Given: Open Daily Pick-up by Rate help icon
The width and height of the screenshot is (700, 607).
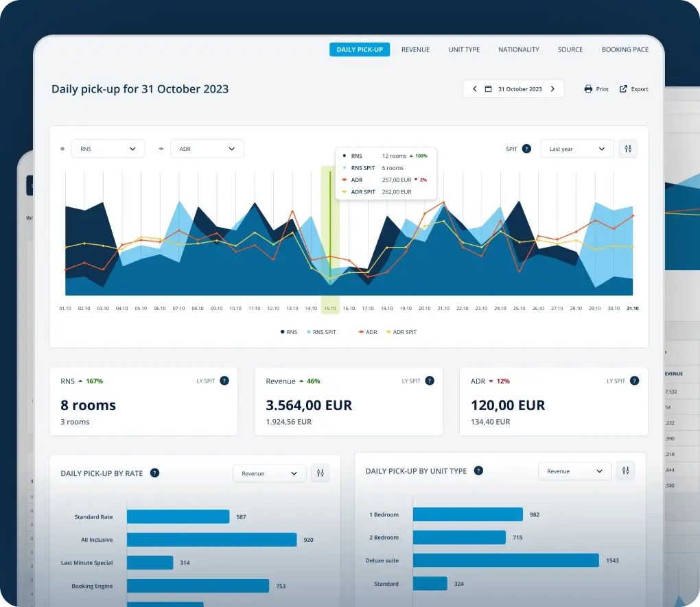Looking at the screenshot, I should (x=155, y=473).
